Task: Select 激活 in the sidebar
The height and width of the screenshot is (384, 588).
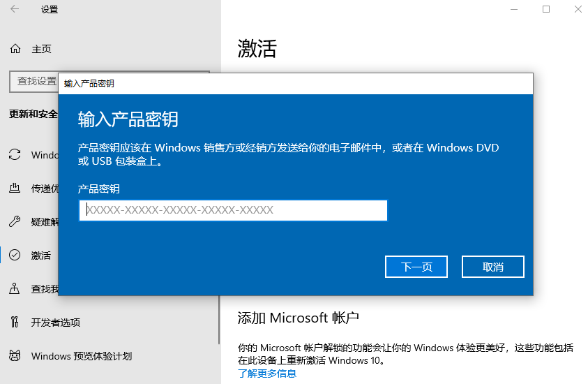Action: click(41, 256)
